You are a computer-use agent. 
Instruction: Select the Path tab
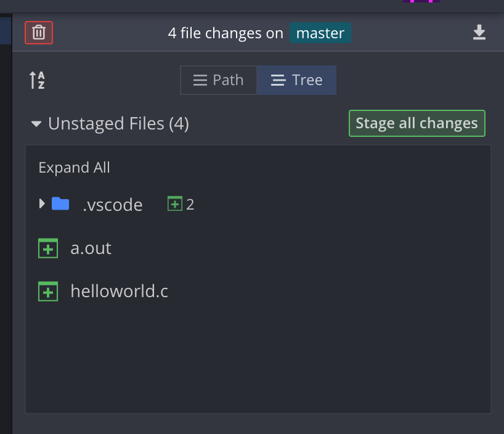(218, 80)
